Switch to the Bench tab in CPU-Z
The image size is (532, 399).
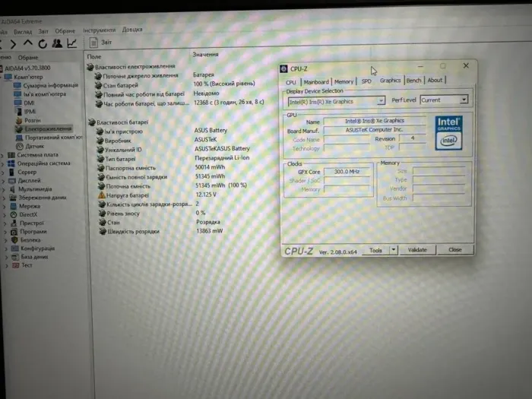click(413, 81)
